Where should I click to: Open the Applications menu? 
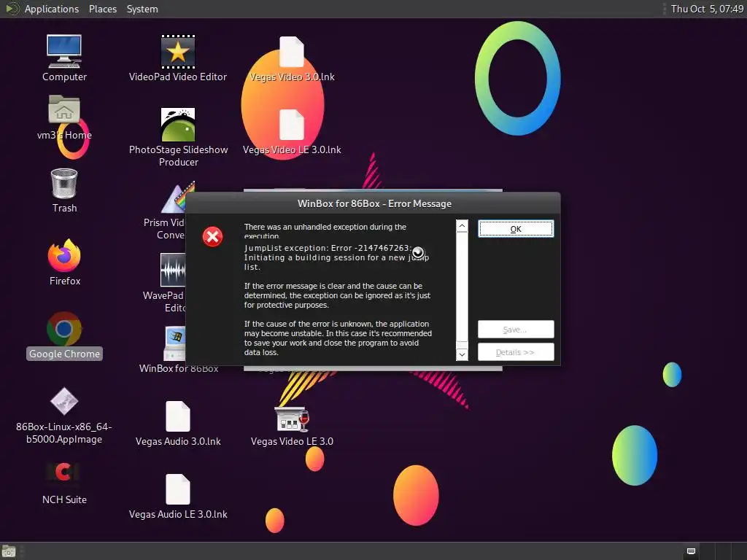[52, 9]
